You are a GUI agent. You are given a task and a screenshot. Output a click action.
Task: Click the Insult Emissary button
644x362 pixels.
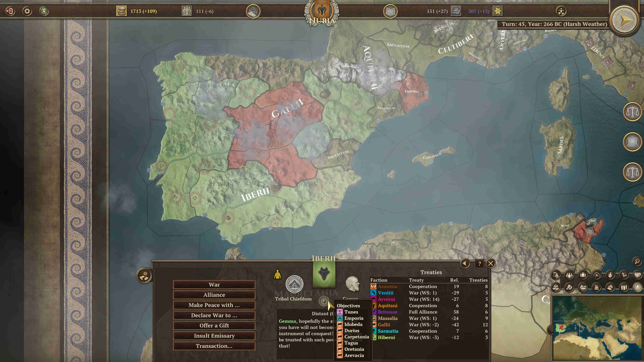214,336
